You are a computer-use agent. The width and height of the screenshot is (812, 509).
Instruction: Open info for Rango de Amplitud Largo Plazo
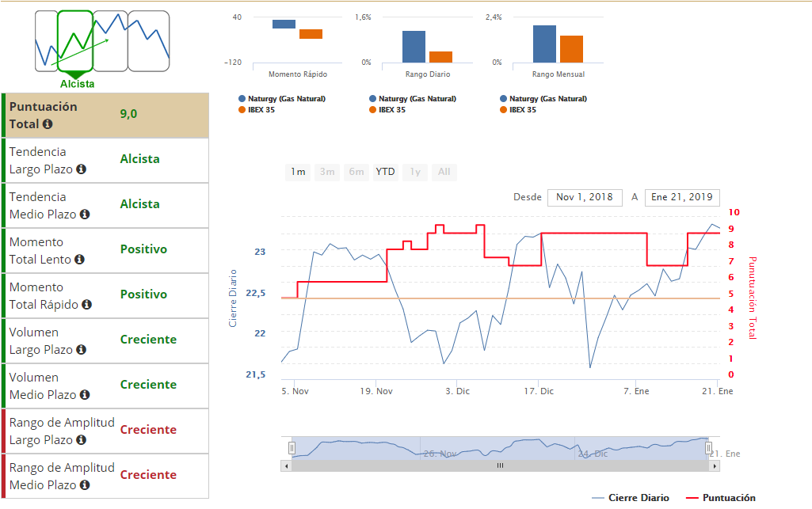(x=82, y=439)
